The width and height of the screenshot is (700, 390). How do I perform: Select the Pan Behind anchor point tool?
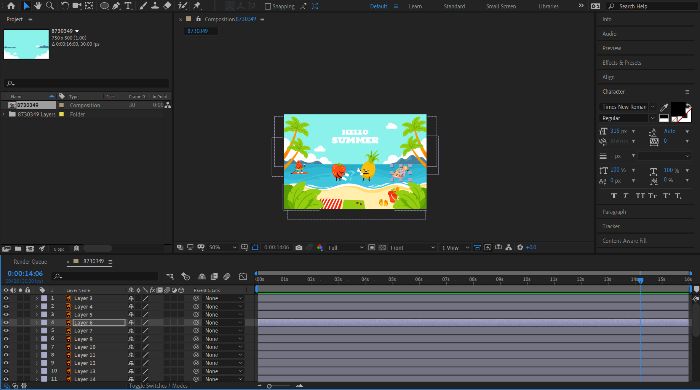pyautogui.click(x=89, y=6)
